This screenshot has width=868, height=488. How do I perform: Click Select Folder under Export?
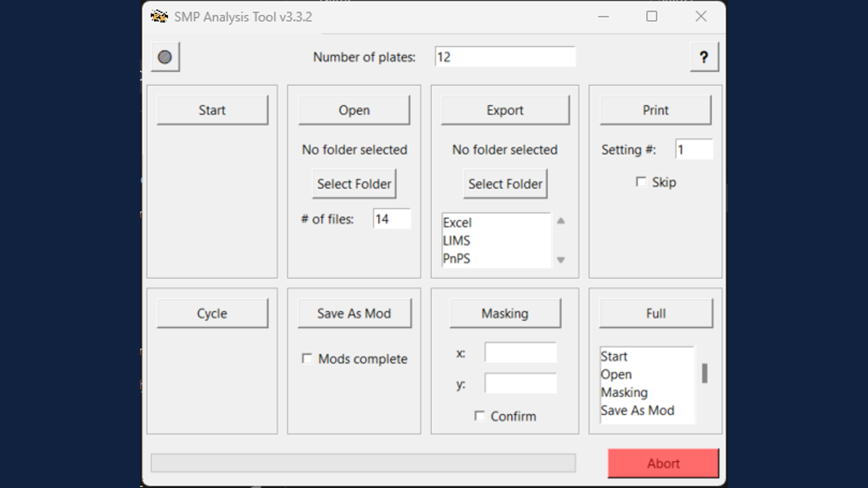pos(505,184)
